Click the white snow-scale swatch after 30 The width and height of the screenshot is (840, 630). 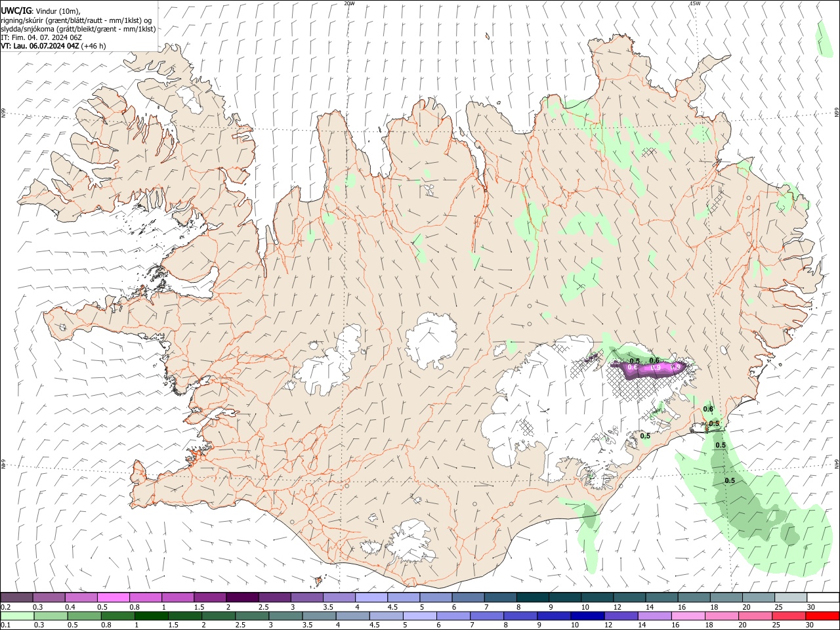coord(823,597)
